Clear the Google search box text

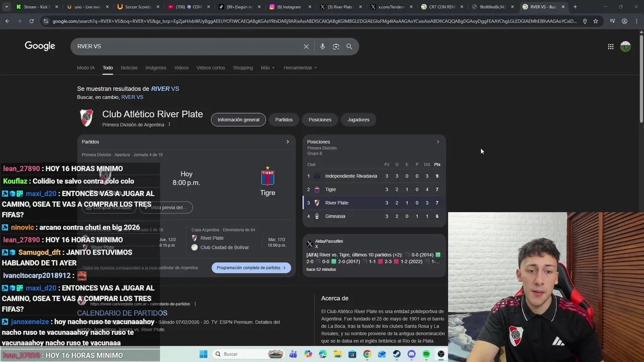coord(306,46)
